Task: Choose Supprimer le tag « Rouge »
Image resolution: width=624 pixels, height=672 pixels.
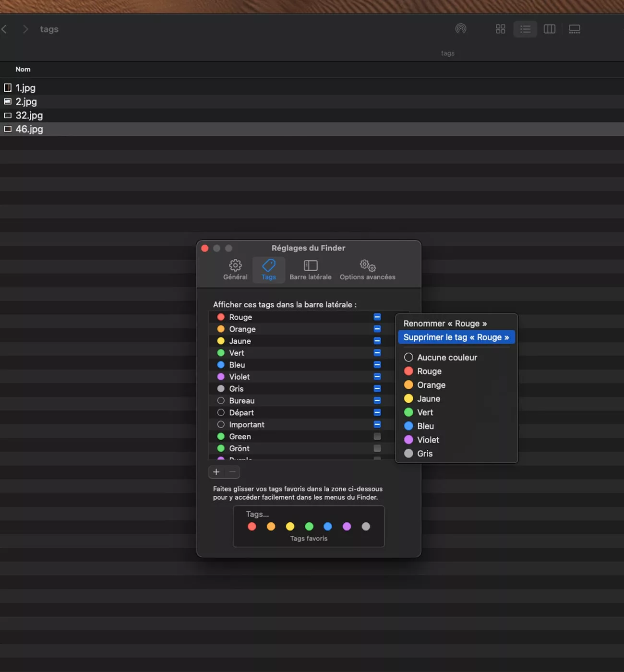Action: coord(456,337)
